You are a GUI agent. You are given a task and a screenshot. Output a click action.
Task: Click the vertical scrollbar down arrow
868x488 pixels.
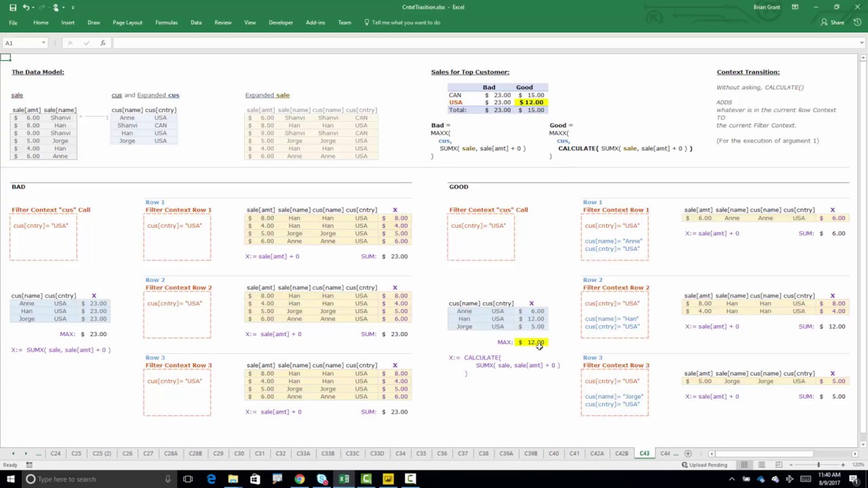coord(863,444)
